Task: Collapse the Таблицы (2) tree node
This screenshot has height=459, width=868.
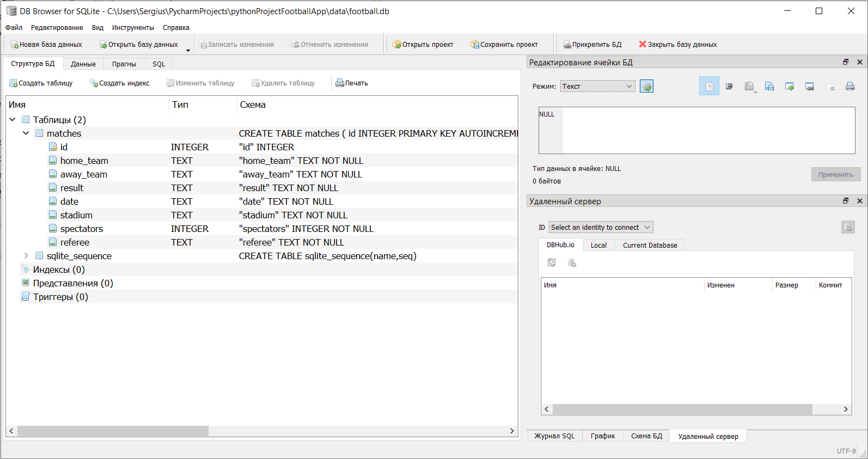Action: coord(12,120)
